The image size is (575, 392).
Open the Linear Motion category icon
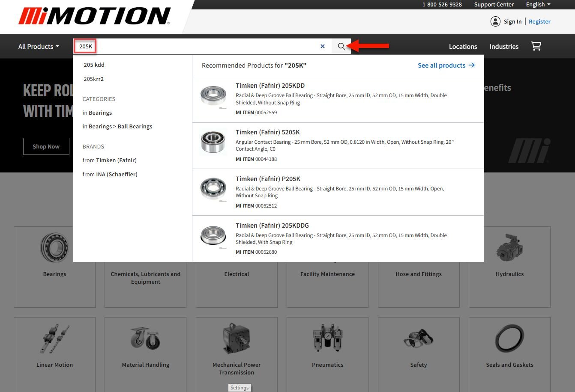54,339
